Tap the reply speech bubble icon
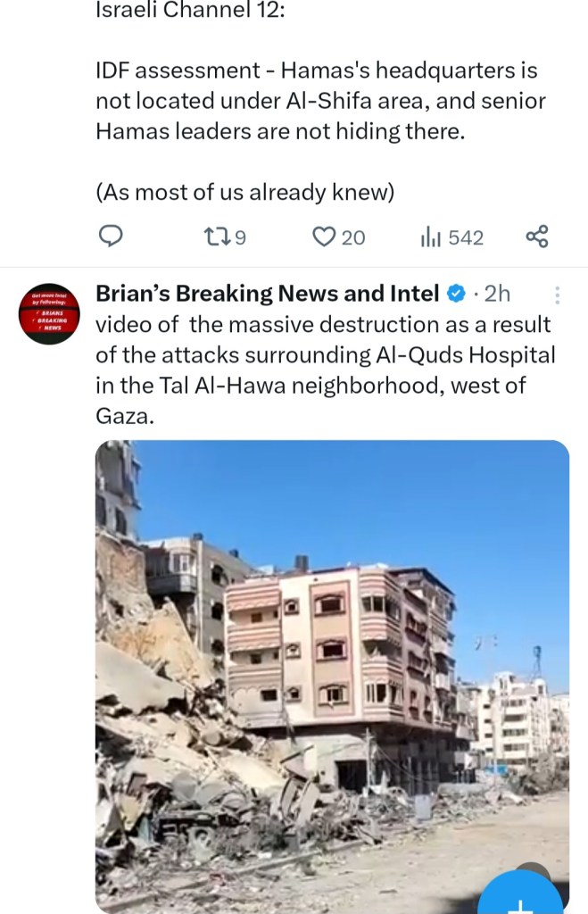This screenshot has height=914, width=588. point(110,237)
